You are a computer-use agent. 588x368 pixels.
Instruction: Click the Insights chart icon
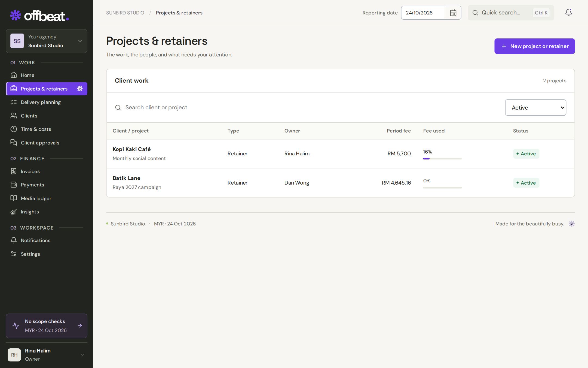[x=14, y=212]
